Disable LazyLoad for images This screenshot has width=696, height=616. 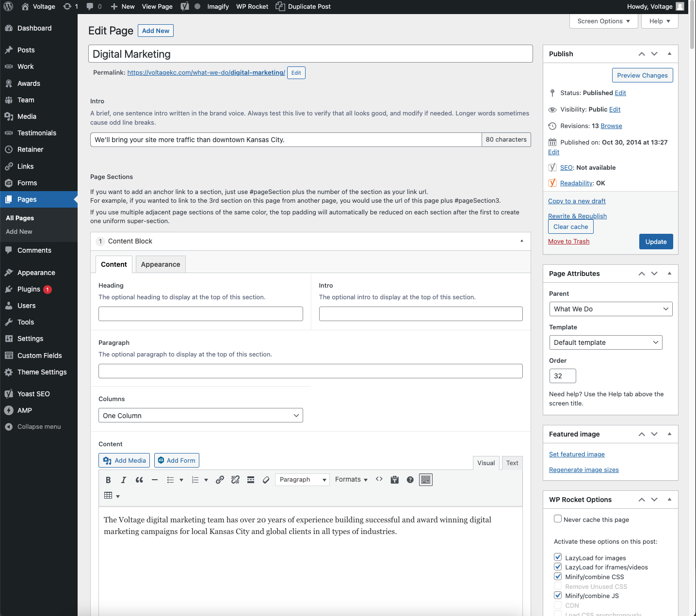pos(557,557)
